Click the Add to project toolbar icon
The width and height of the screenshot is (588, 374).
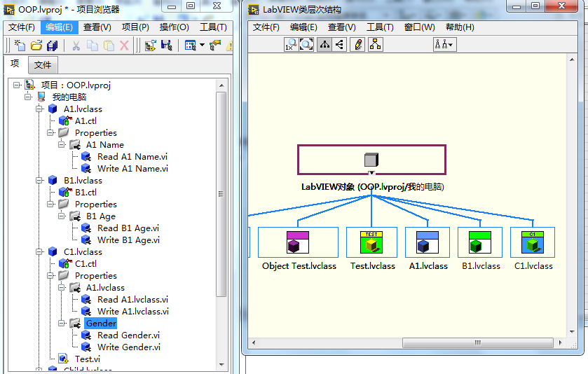coord(151,46)
